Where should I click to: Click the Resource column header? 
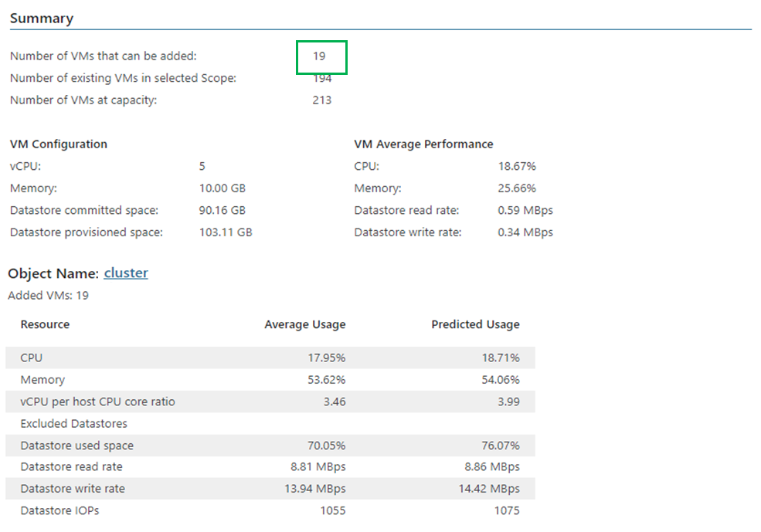45,324
